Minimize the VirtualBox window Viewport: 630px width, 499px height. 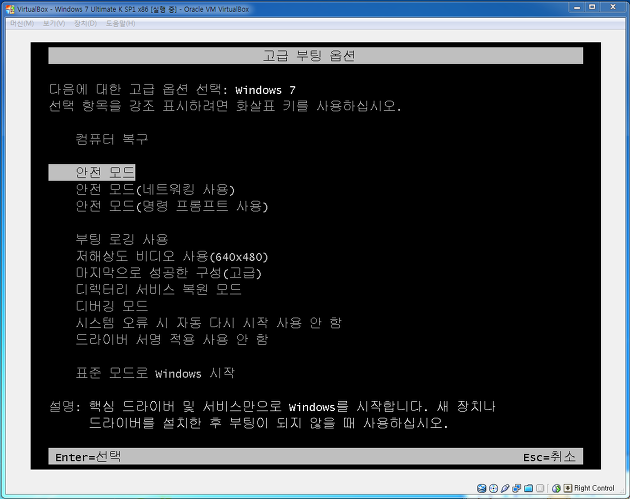point(577,7)
